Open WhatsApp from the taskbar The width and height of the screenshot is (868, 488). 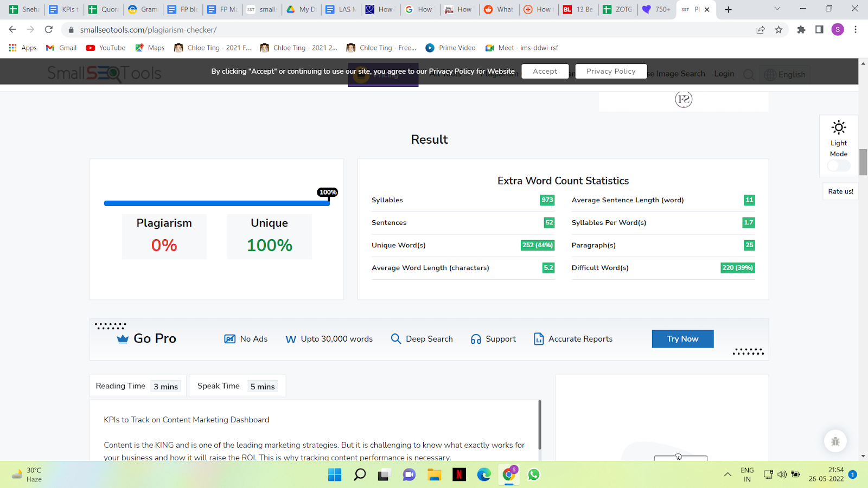pyautogui.click(x=534, y=475)
